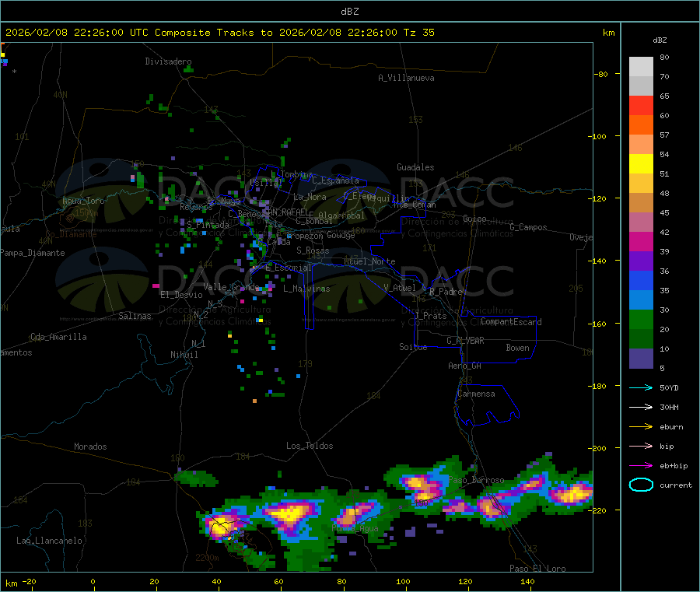Pick the yellow 51-54 dBZ legend swatch
The width and height of the screenshot is (700, 592).
(641, 164)
